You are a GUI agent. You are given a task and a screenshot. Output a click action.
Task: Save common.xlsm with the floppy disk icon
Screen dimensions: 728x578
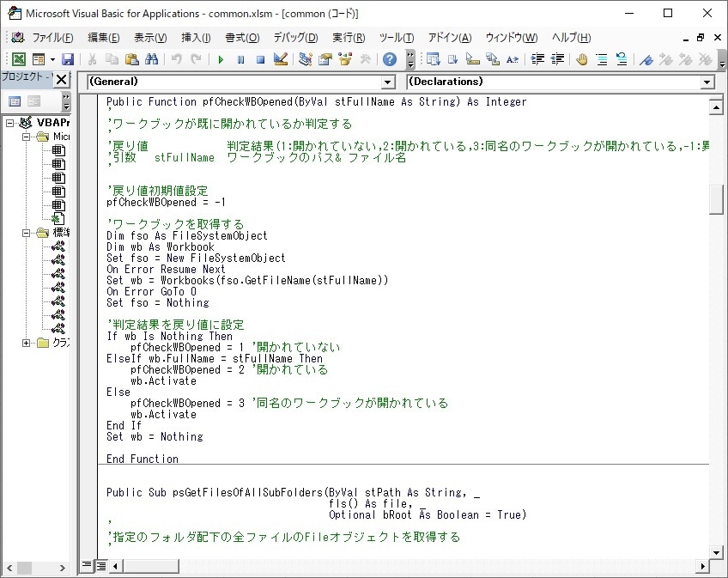(68, 59)
